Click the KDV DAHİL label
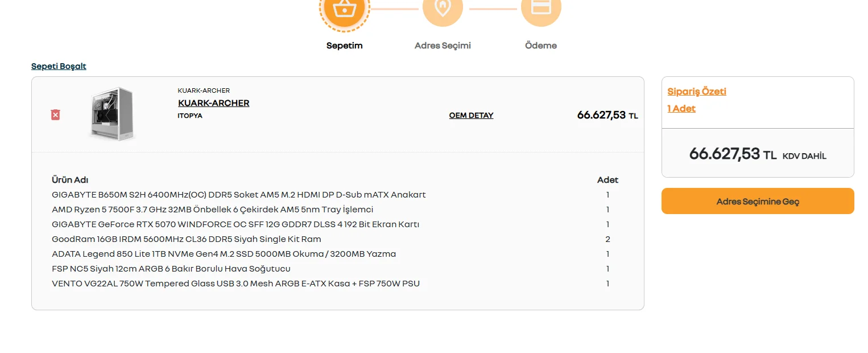868x353 pixels. [804, 156]
